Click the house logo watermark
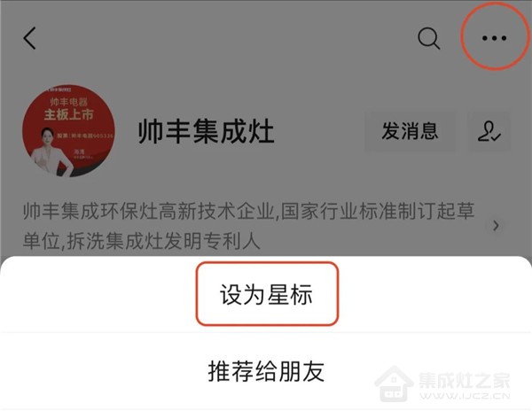 394,384
